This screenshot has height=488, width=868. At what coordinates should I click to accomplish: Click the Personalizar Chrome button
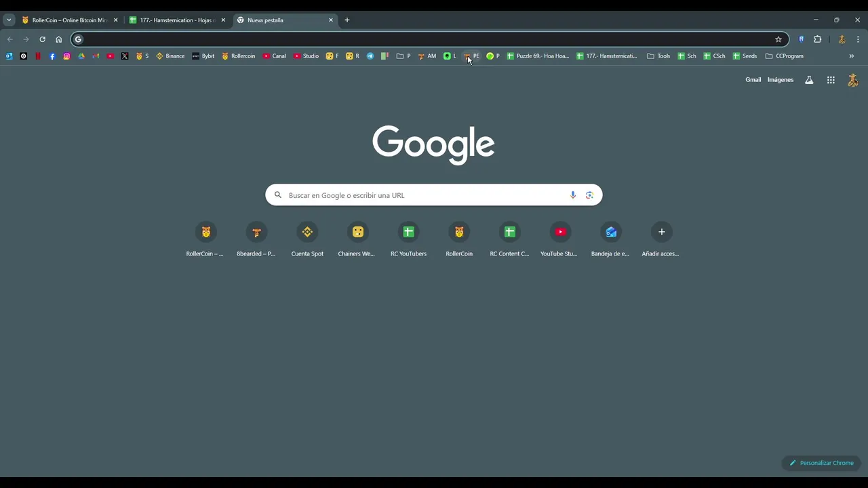(x=821, y=463)
